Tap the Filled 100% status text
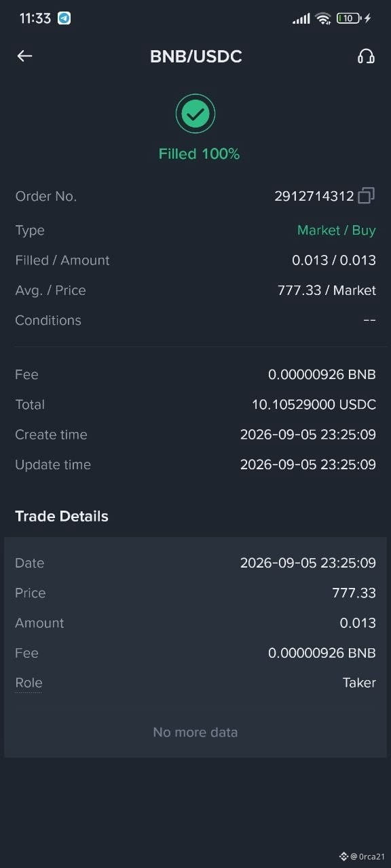 (x=199, y=154)
